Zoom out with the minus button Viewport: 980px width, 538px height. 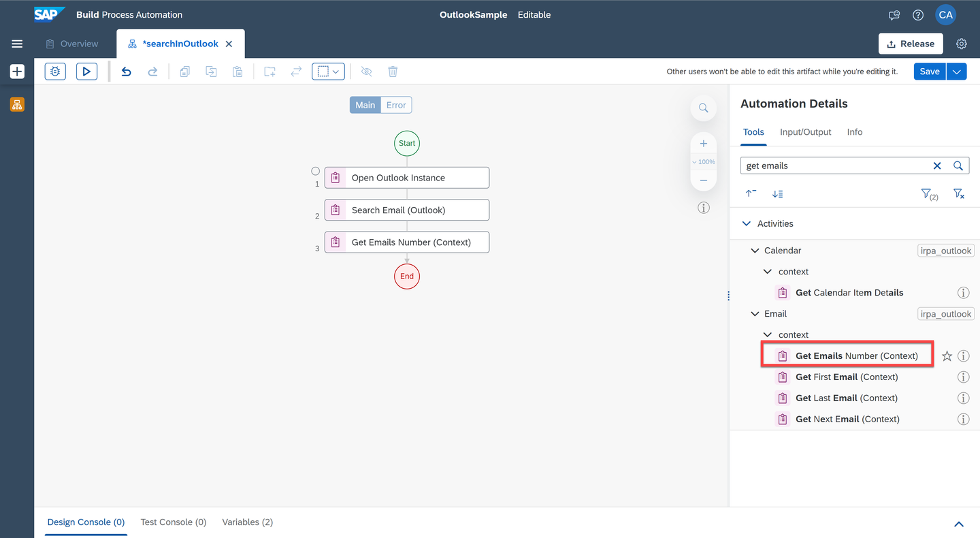click(x=704, y=180)
